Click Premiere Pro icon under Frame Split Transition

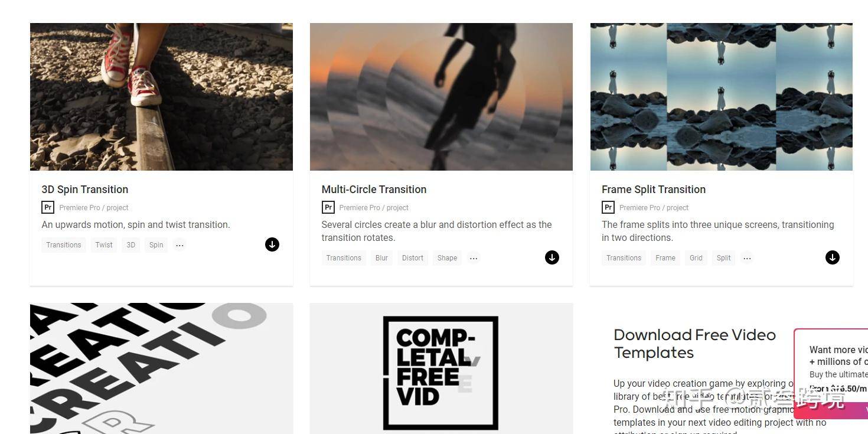608,207
